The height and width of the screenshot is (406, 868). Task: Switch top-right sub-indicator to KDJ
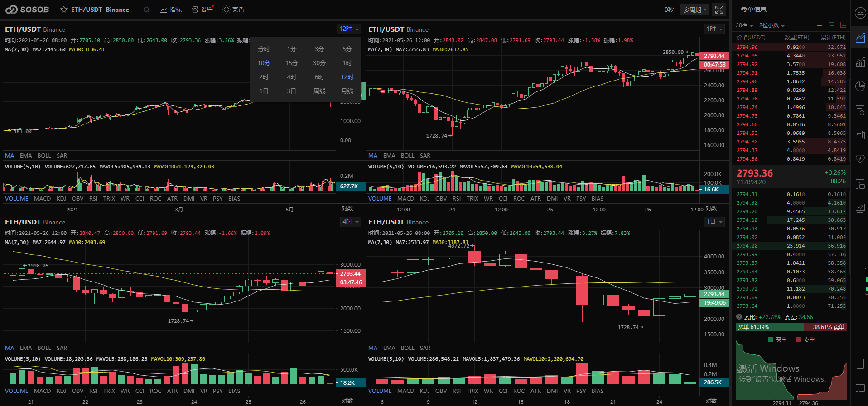(424, 199)
